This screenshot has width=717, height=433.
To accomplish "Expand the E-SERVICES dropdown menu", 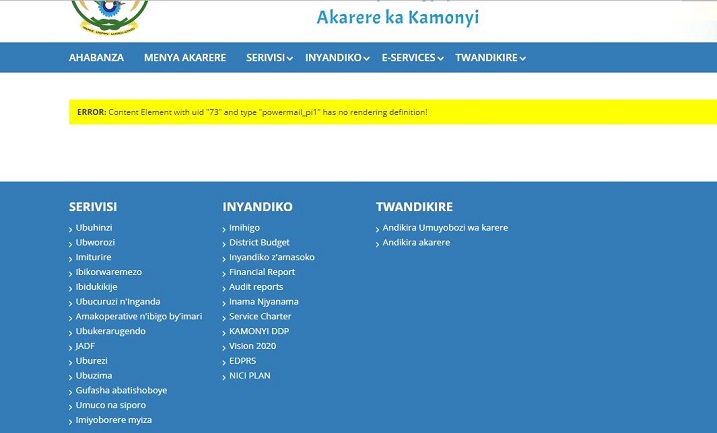I will [412, 58].
